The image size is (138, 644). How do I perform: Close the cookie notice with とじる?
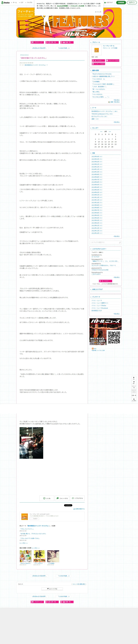point(98,12)
